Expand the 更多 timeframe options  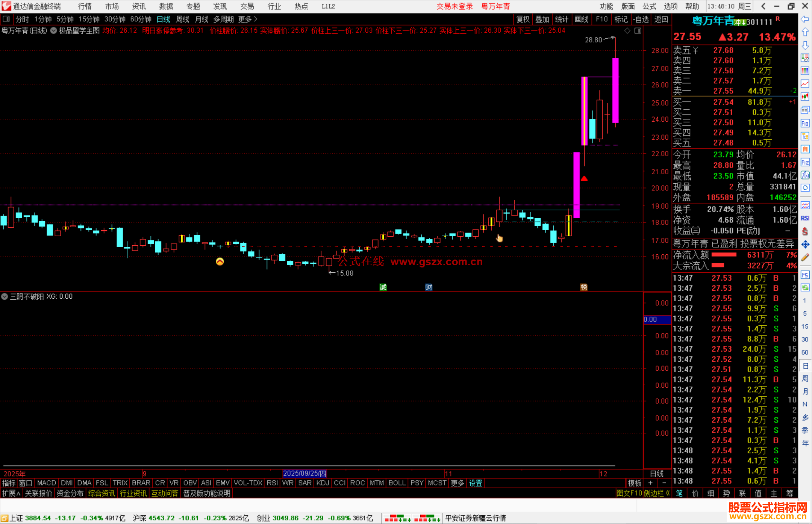click(247, 19)
